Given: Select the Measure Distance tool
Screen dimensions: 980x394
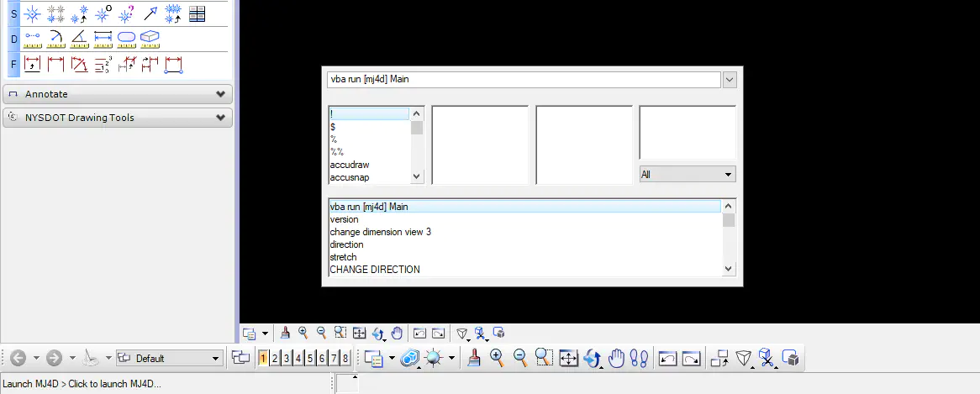Looking at the screenshot, I should pos(33,39).
